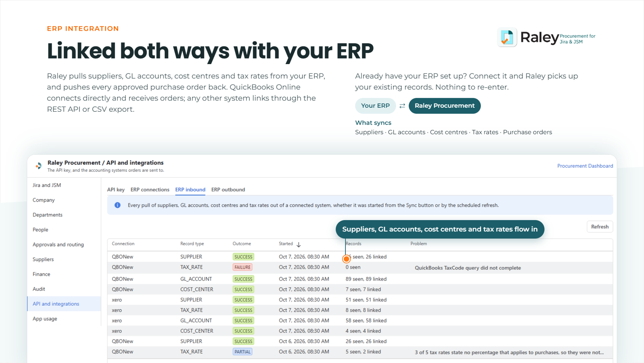The width and height of the screenshot is (644, 363).
Task: Select People in sidebar
Action: point(40,230)
